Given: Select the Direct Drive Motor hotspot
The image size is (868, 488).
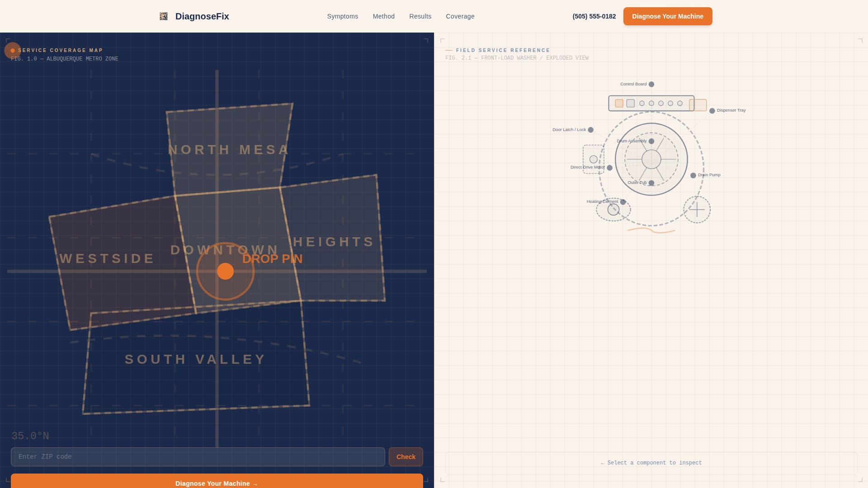Looking at the screenshot, I should point(610,168).
